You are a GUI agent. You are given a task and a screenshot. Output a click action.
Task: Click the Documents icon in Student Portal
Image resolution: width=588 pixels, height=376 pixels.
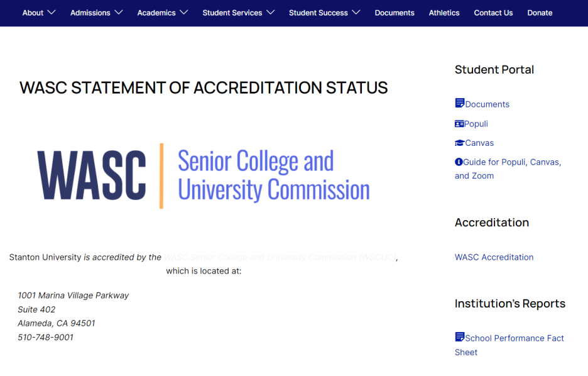[x=459, y=103]
